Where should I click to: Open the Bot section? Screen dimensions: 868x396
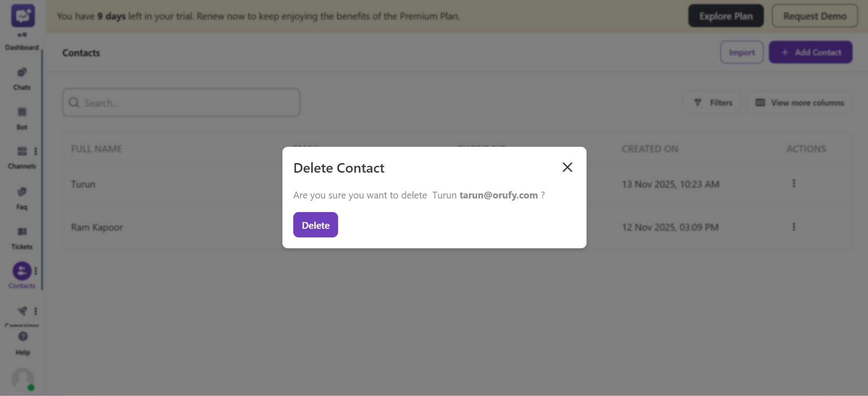22,112
